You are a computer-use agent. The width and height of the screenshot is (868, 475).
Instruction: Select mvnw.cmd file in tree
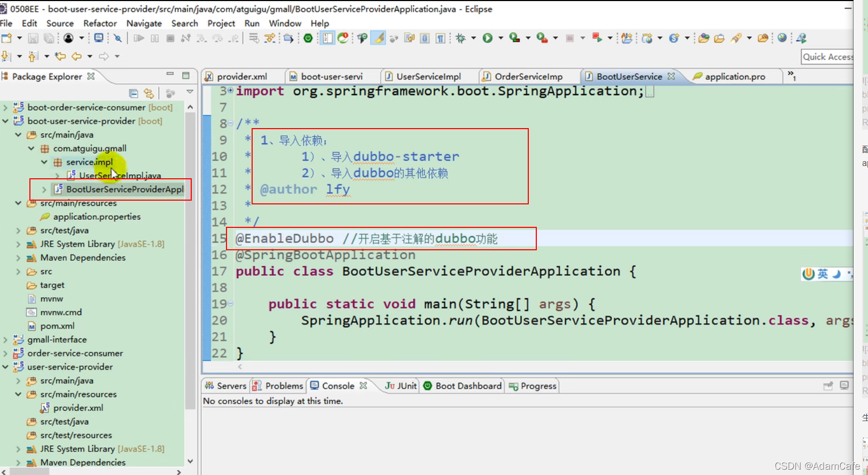tap(61, 312)
